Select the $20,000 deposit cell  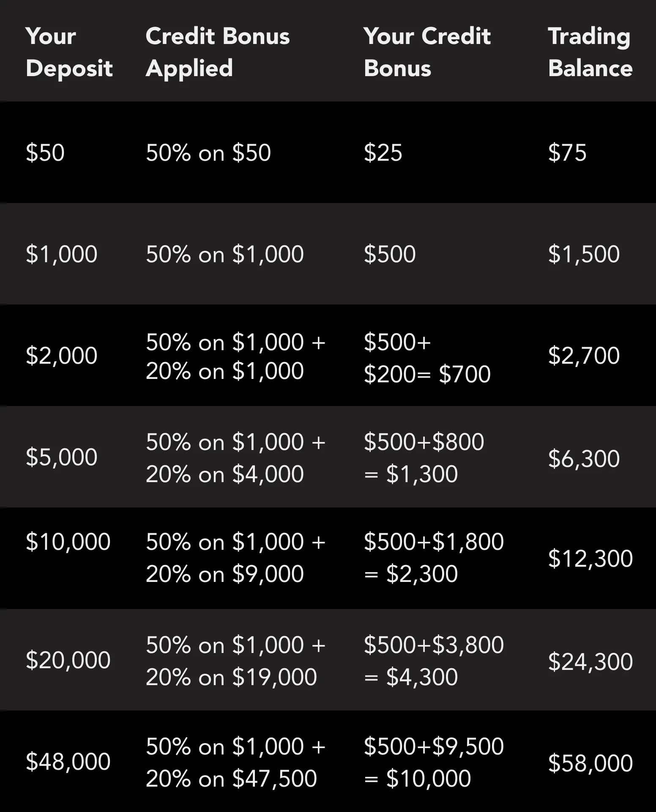click(x=68, y=660)
